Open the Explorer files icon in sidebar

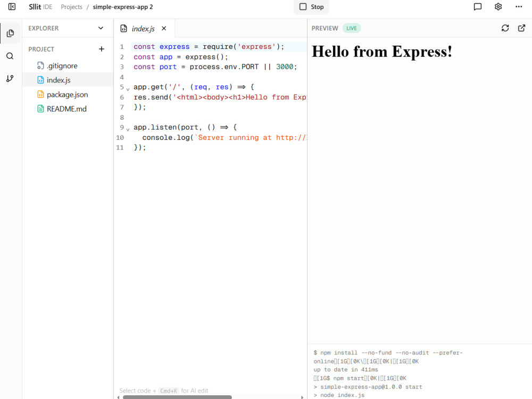pos(10,33)
